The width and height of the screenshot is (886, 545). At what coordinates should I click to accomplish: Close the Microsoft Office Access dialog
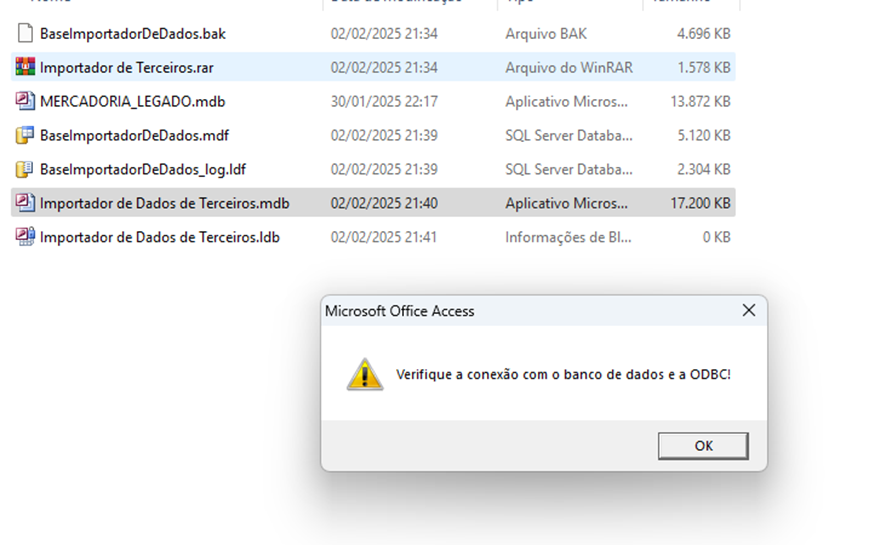click(x=749, y=310)
